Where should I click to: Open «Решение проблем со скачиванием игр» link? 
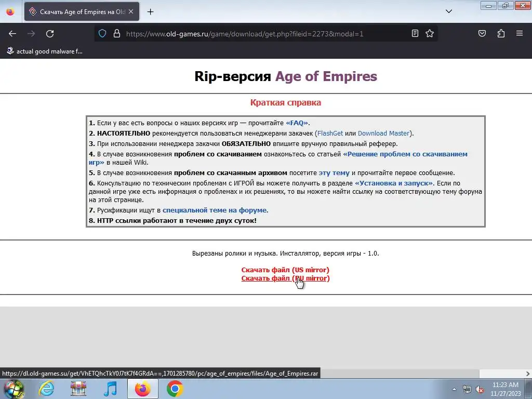coord(405,154)
